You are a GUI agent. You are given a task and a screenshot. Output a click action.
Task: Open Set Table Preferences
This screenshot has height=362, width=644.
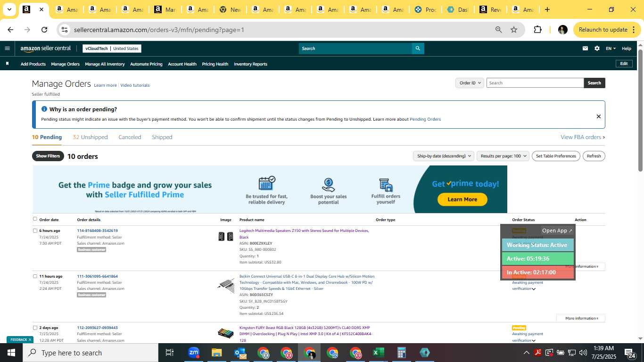coord(556,156)
